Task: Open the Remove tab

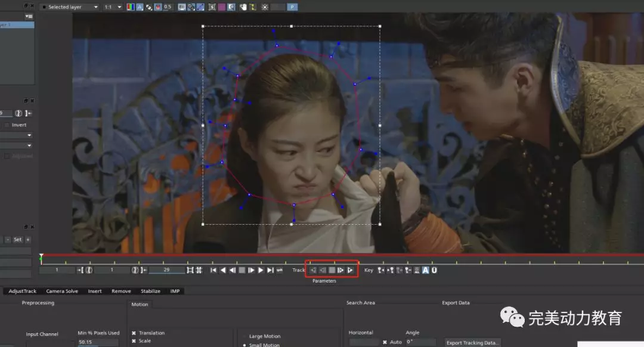Action: point(121,291)
